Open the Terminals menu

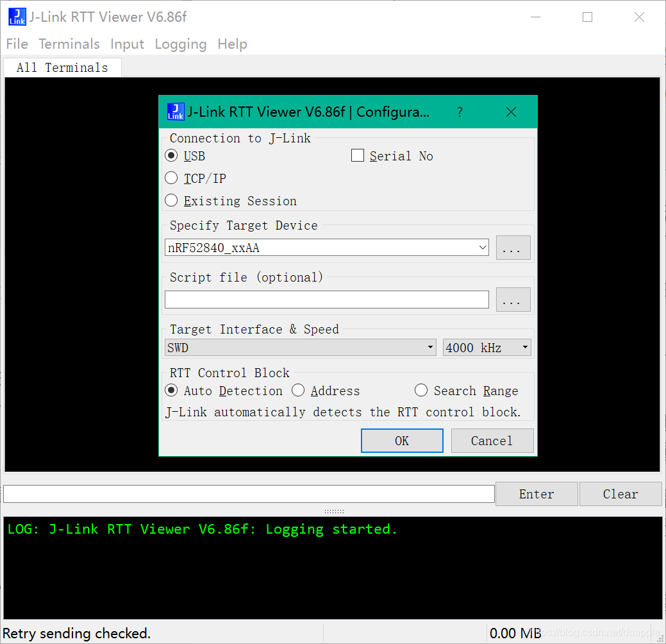(x=69, y=44)
